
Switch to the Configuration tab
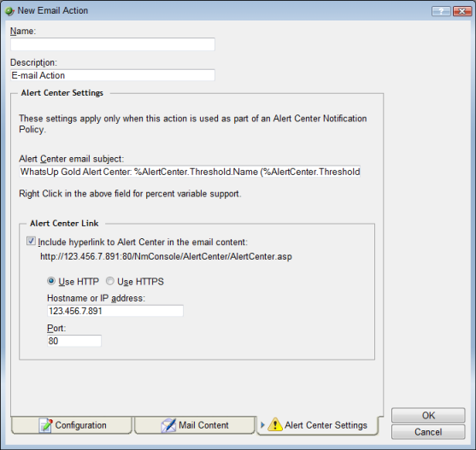pos(72,425)
